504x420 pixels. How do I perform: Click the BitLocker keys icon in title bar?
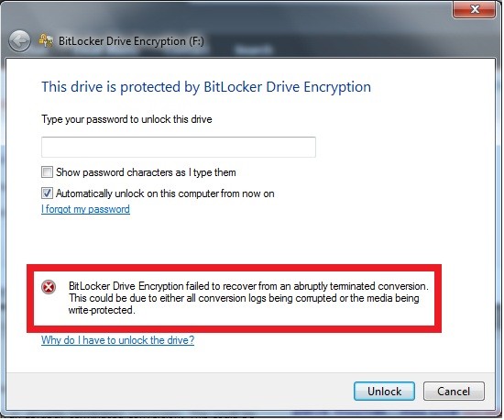pyautogui.click(x=46, y=41)
